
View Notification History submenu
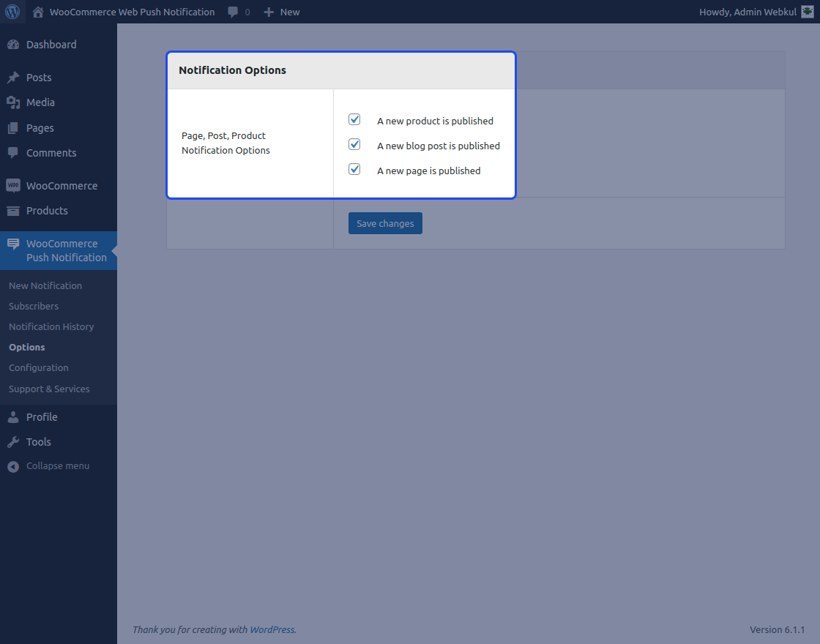coord(51,326)
